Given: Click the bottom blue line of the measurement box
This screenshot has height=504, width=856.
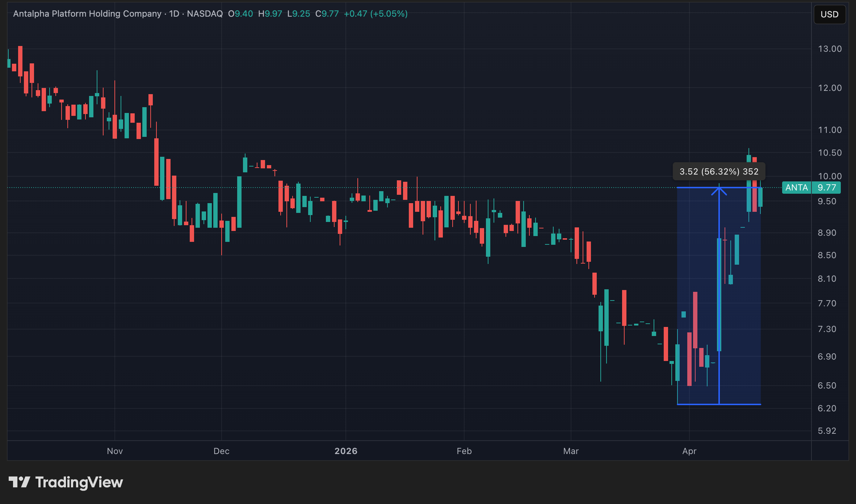Looking at the screenshot, I should pyautogui.click(x=699, y=404).
